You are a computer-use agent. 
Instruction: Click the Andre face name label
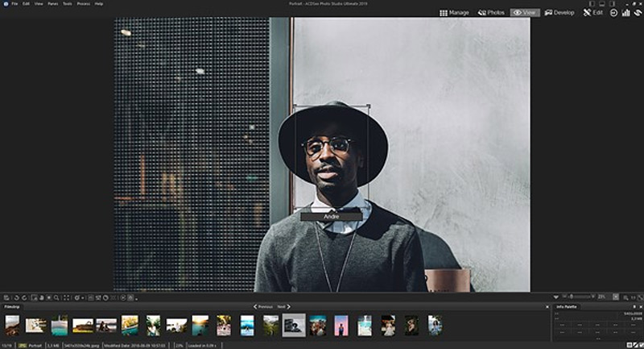331,216
